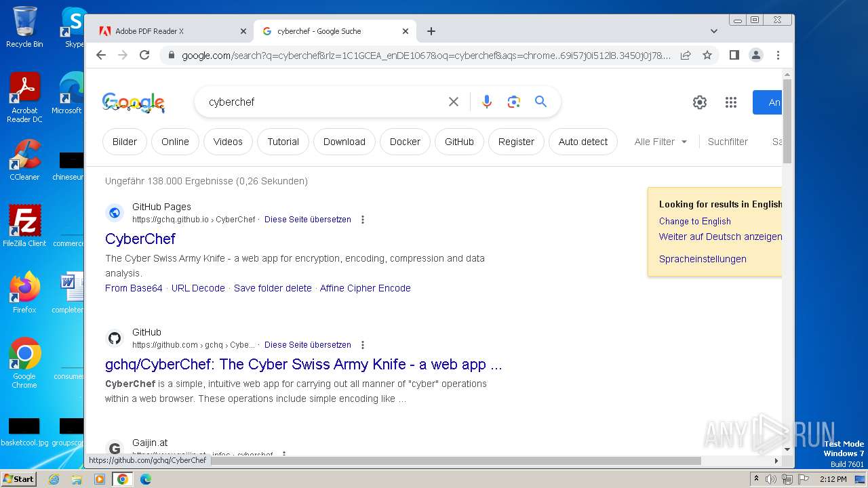Click the Google doodle logo
Viewport: 868px width, 488px height.
134,102
